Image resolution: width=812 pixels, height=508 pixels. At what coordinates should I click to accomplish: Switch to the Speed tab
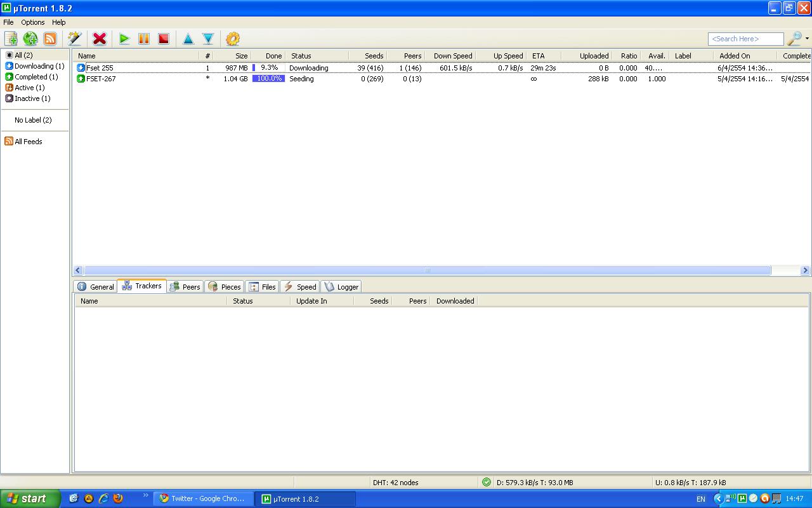click(x=300, y=287)
